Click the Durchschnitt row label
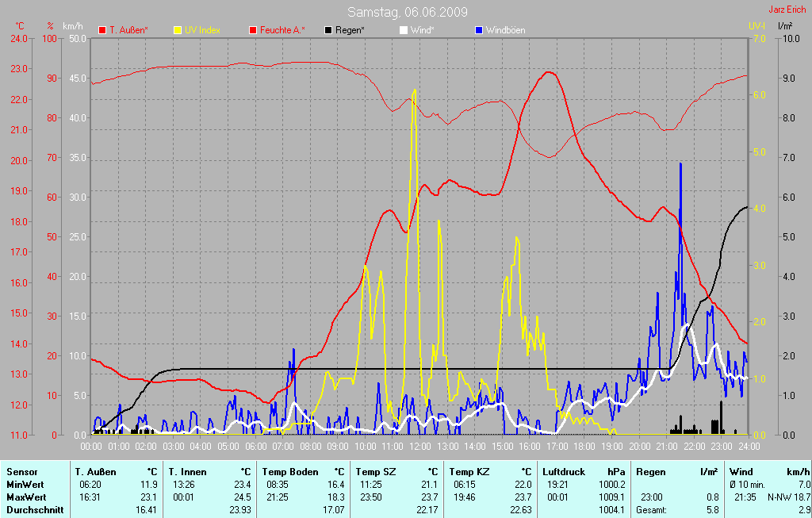The width and height of the screenshot is (812, 518). [34, 509]
